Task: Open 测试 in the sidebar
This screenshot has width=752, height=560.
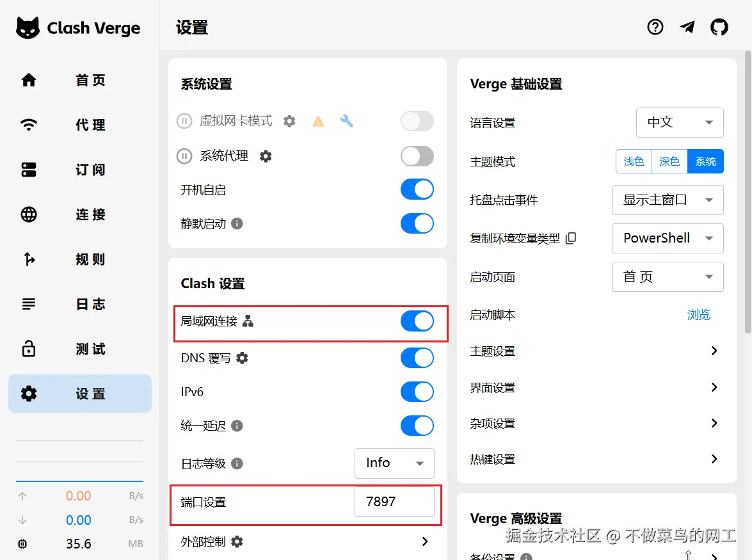Action: (x=80, y=349)
